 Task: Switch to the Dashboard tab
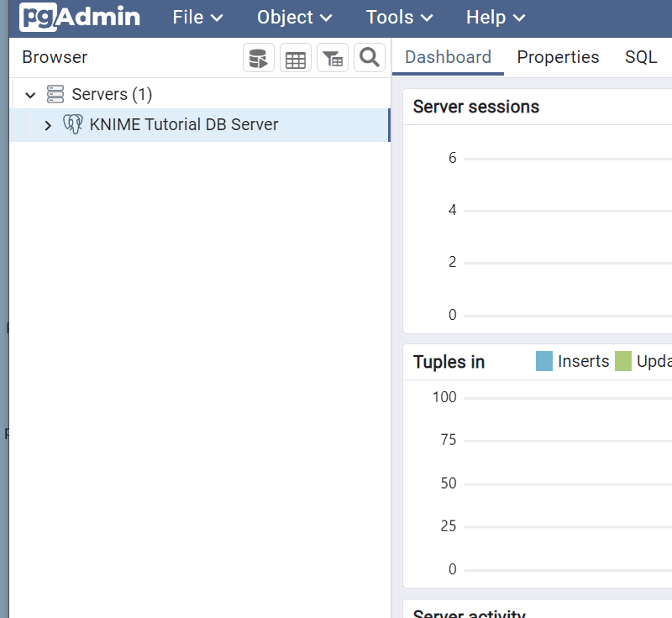point(448,57)
